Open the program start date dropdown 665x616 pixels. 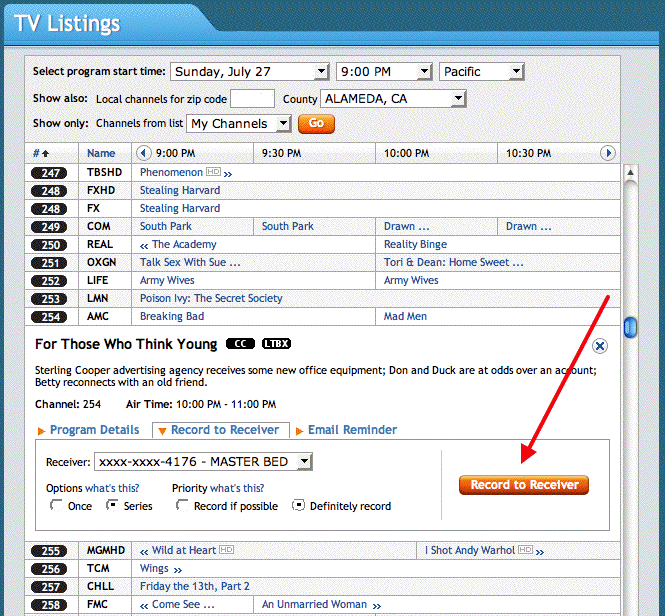[249, 72]
